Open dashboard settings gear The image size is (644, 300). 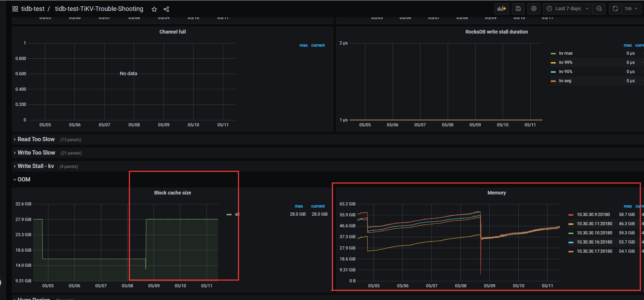pyautogui.click(x=534, y=9)
